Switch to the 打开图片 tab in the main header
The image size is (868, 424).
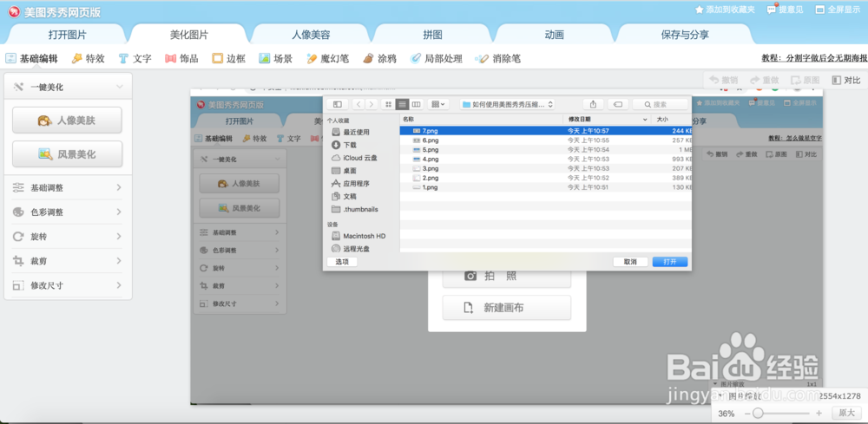pyautogui.click(x=68, y=35)
